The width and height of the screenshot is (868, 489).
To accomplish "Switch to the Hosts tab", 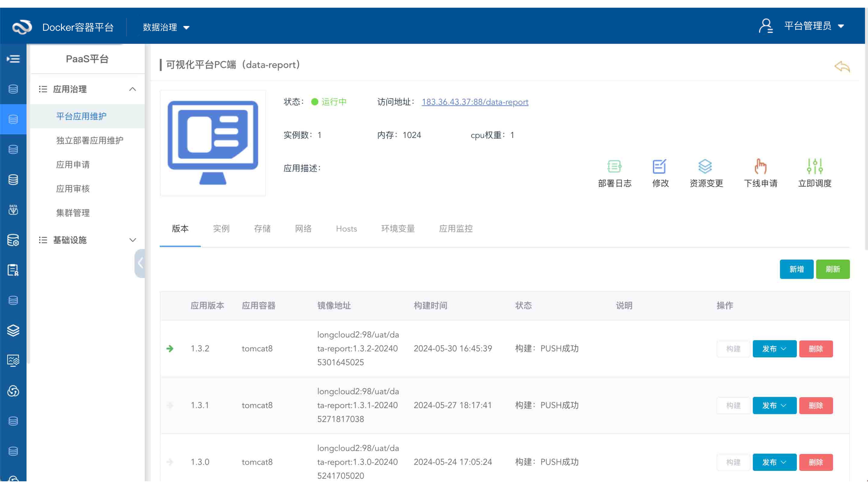I will (x=346, y=229).
